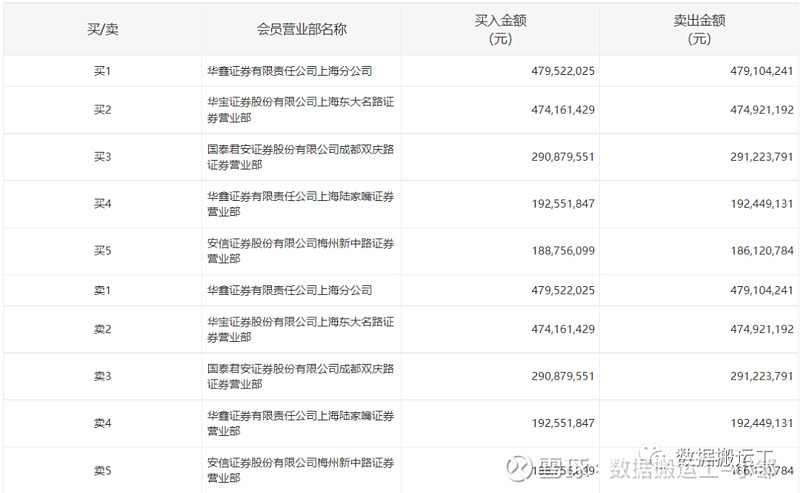
Task: Select the 买4 row label
Action: pyautogui.click(x=103, y=204)
